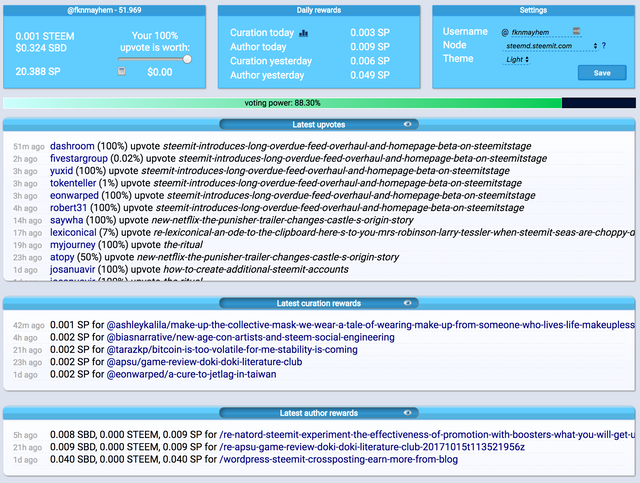Open the @apsu game-review-doki-doki post link
This screenshot has height=483, width=640.
coord(204,362)
